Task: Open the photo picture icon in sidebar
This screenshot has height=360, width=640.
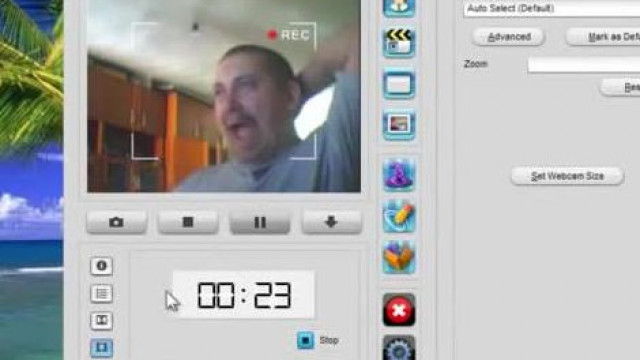Action: click(399, 124)
